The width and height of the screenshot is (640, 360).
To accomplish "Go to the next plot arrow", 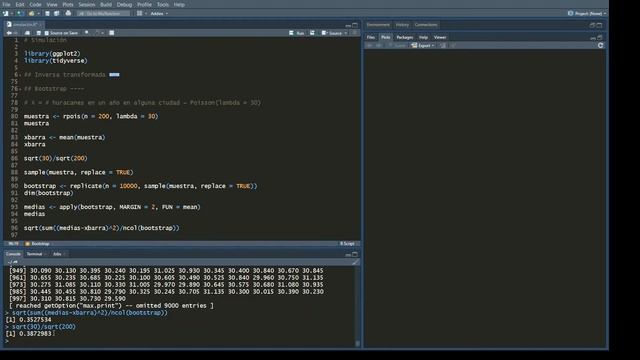I will (378, 45).
